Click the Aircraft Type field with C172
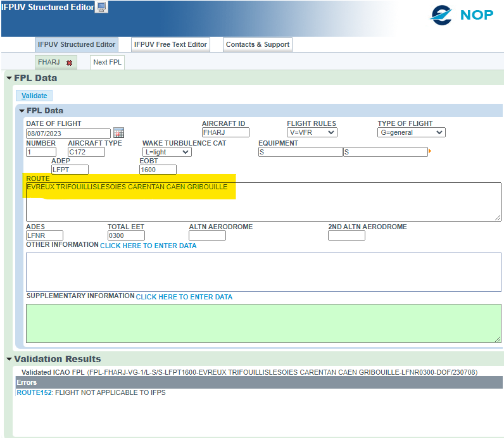Viewport: 504px width, 438px height. click(x=86, y=152)
